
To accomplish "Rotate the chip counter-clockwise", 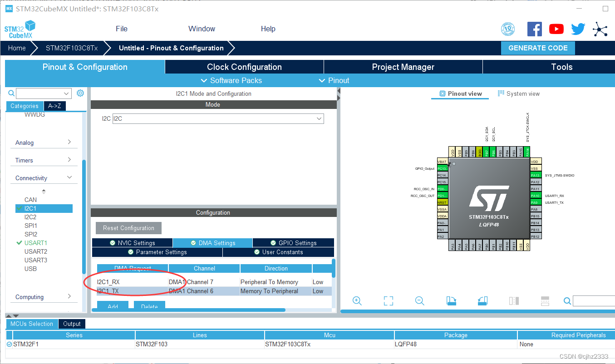I will (x=482, y=301).
